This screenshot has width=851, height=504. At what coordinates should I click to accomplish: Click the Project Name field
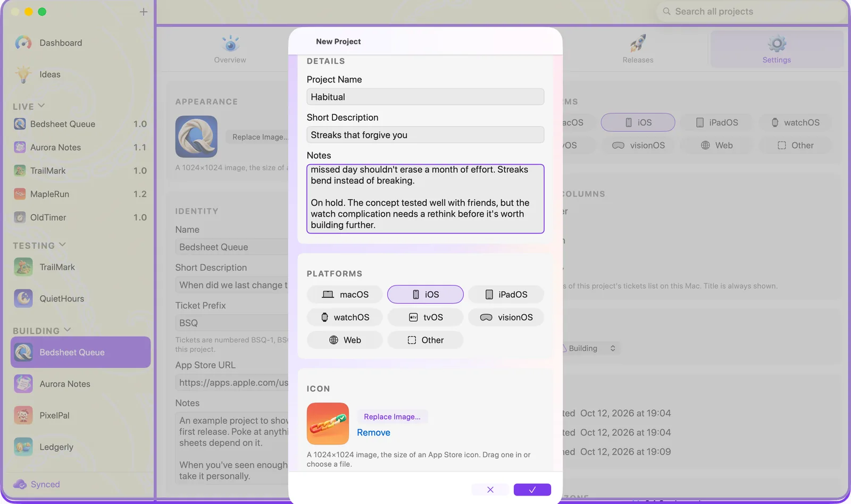point(425,97)
